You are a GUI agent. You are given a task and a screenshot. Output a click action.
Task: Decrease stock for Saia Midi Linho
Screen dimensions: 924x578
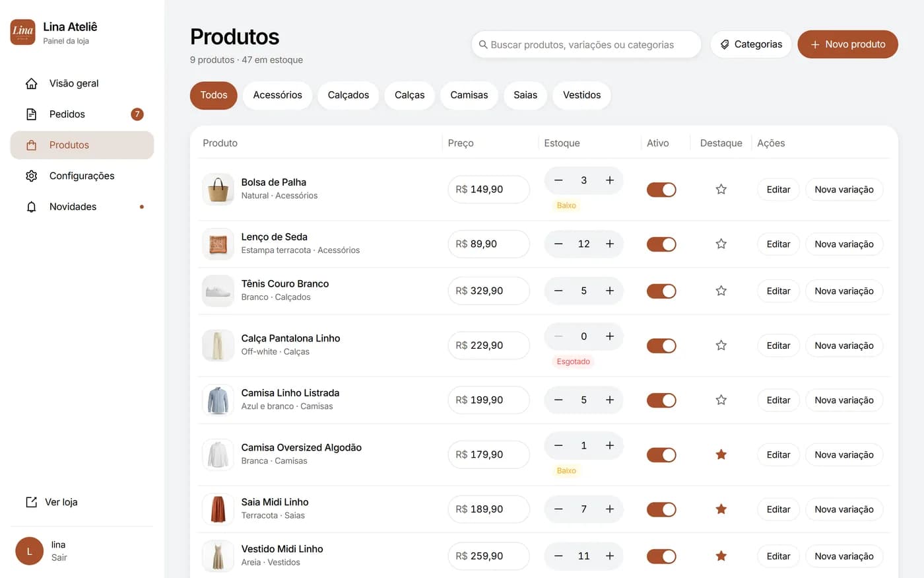click(x=558, y=509)
